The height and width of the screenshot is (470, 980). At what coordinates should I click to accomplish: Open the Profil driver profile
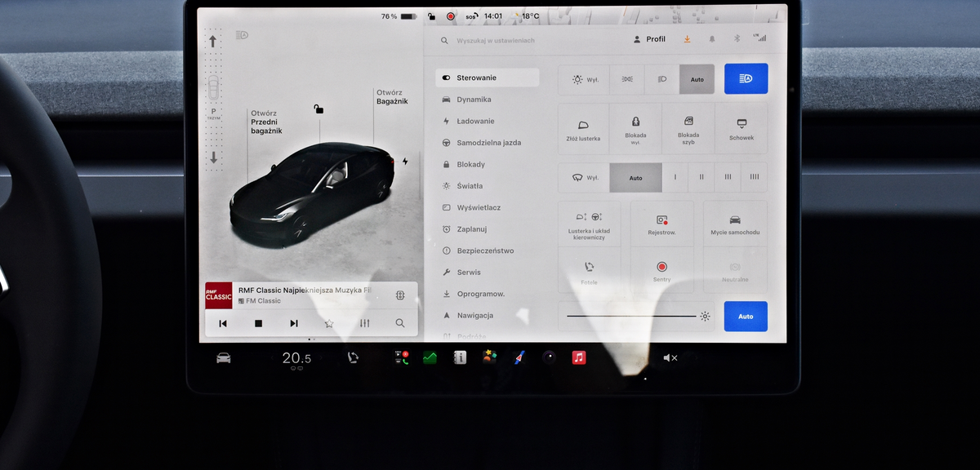650,39
